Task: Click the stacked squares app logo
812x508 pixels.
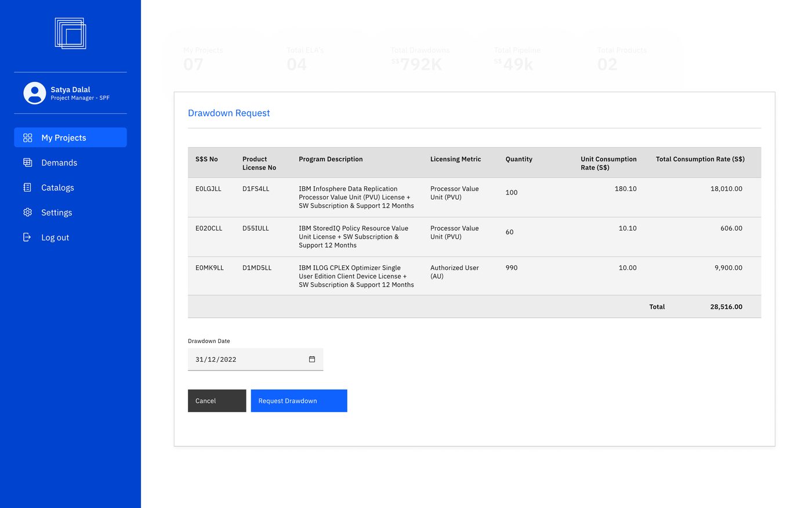Action: (x=70, y=33)
